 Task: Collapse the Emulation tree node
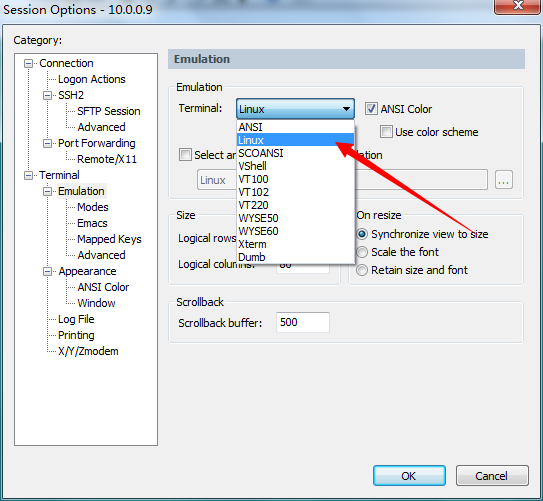point(47,191)
